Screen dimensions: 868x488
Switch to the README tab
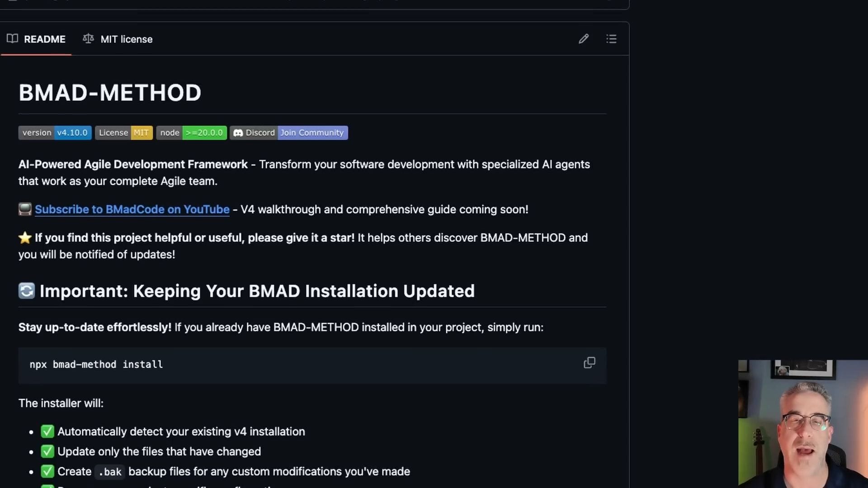[44, 39]
